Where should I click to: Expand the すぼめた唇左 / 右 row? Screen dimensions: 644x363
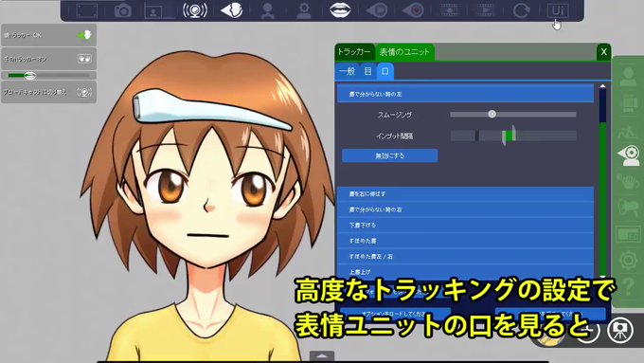click(x=465, y=257)
